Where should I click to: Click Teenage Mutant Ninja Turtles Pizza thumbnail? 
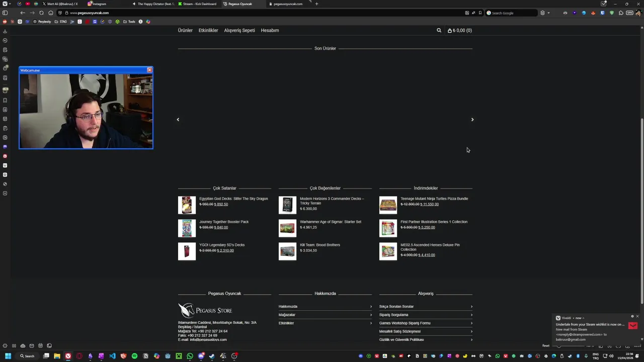pyautogui.click(x=388, y=205)
